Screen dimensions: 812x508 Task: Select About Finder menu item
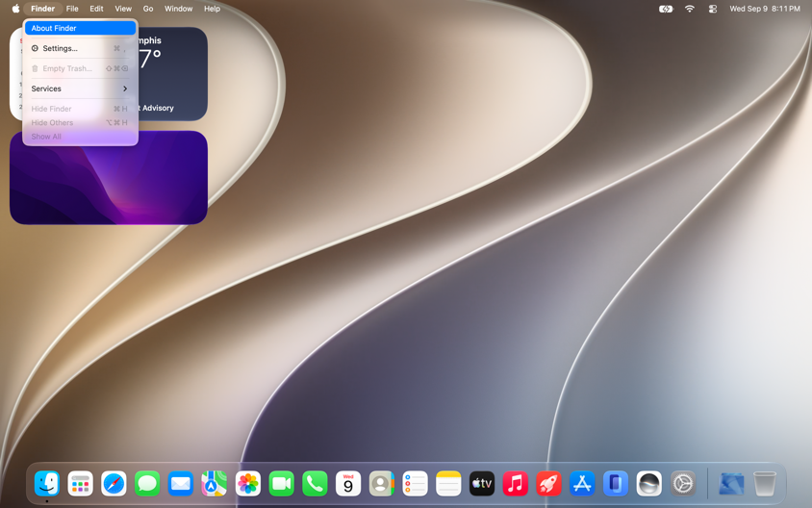(x=80, y=28)
